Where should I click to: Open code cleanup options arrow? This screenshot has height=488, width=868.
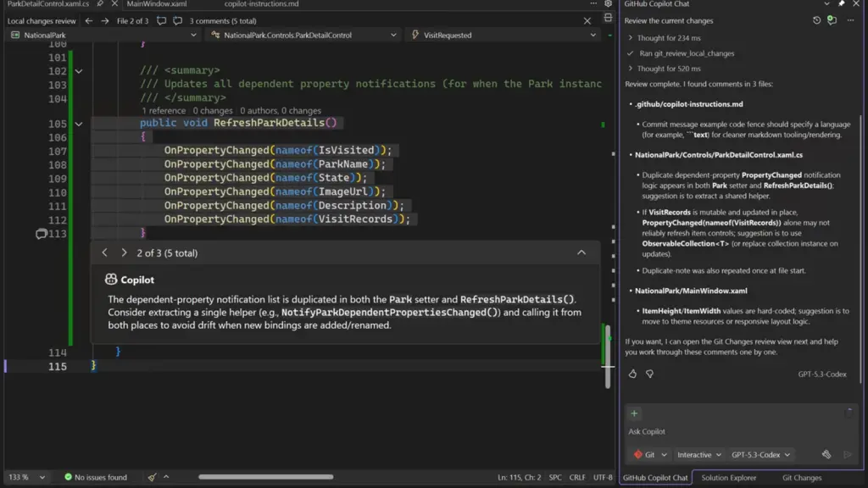pyautogui.click(x=166, y=477)
